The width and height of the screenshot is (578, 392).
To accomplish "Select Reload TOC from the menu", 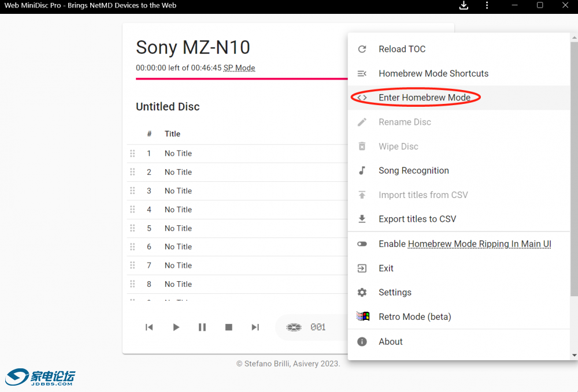I will click(459, 49).
